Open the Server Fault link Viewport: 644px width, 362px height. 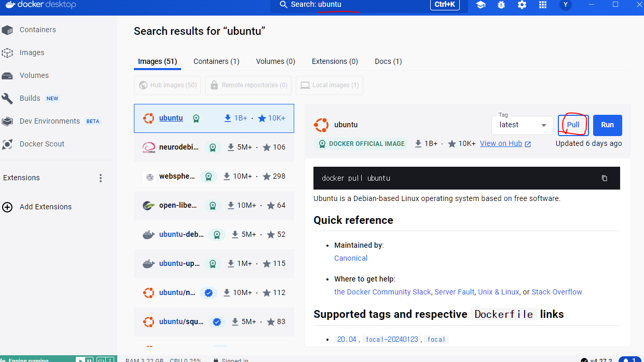[455, 292]
